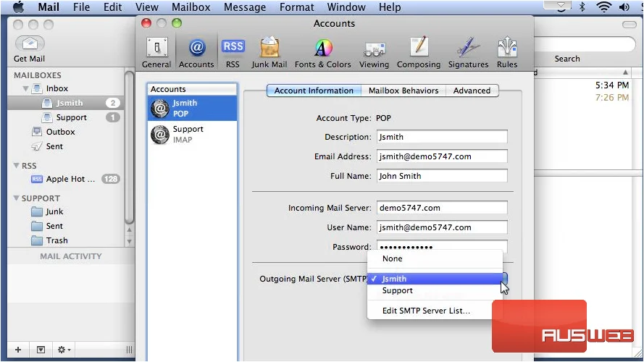This screenshot has width=644, height=362.
Task: Open the Junk folder under Support
Action: pos(54,211)
